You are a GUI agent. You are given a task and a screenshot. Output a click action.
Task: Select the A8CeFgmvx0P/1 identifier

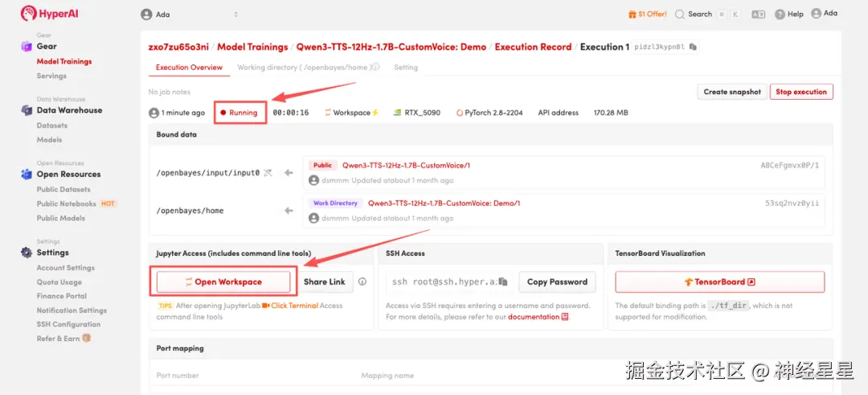[x=790, y=165]
